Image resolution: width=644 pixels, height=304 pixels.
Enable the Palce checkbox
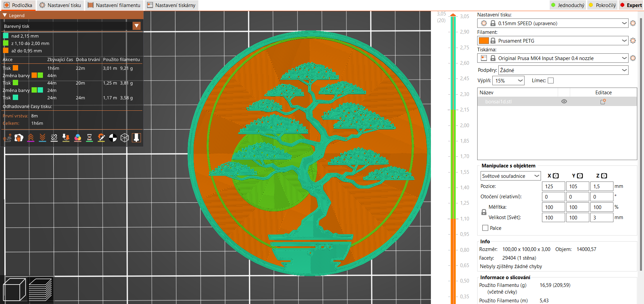pos(485,228)
